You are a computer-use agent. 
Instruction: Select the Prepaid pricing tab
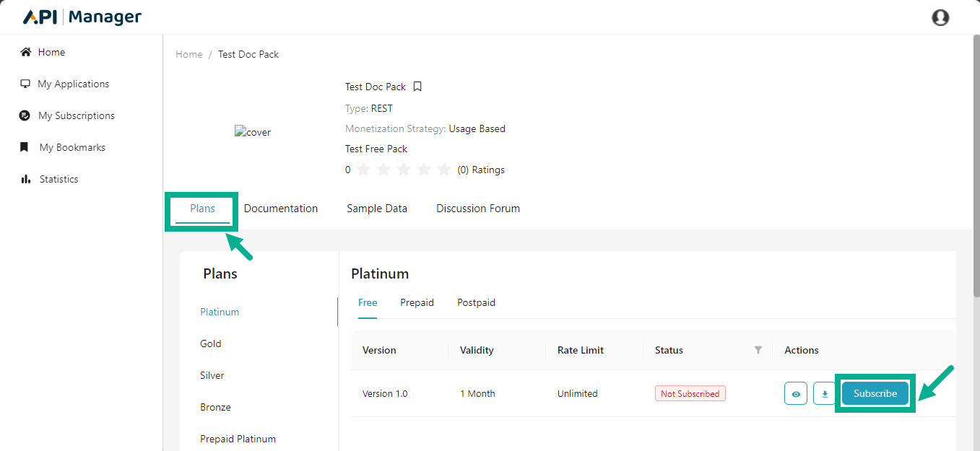tap(417, 302)
